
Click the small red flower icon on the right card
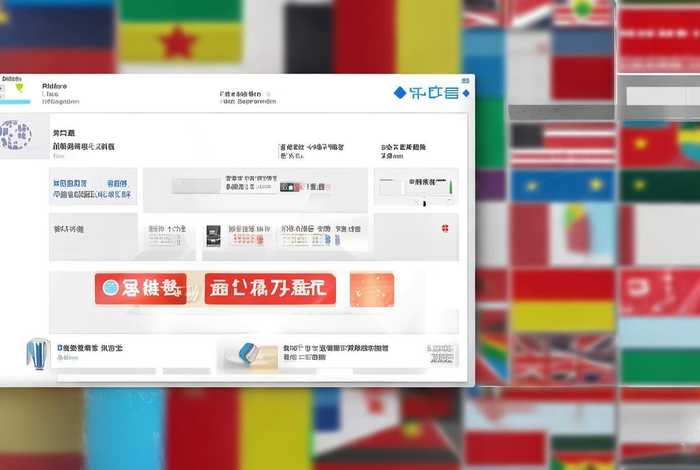(445, 229)
